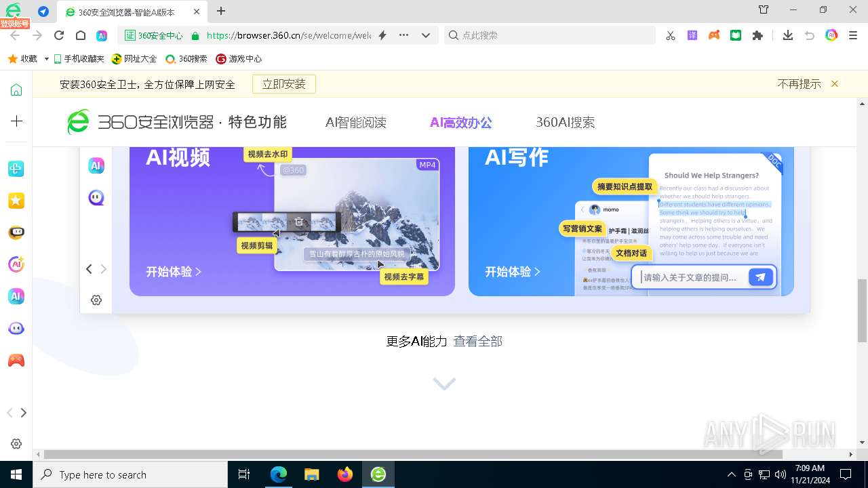868x488 pixels.
Task: Click the 视频去水印 label
Action: pos(268,155)
